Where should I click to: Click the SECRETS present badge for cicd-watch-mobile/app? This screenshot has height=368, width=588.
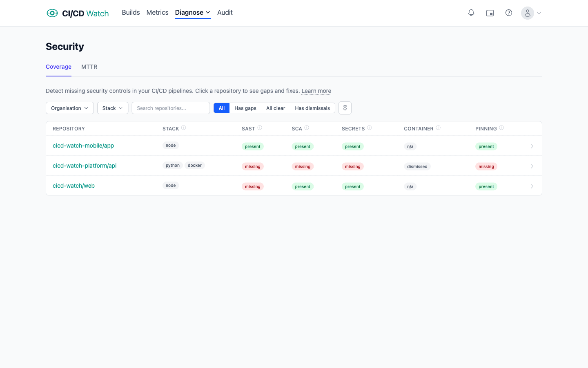[353, 146]
